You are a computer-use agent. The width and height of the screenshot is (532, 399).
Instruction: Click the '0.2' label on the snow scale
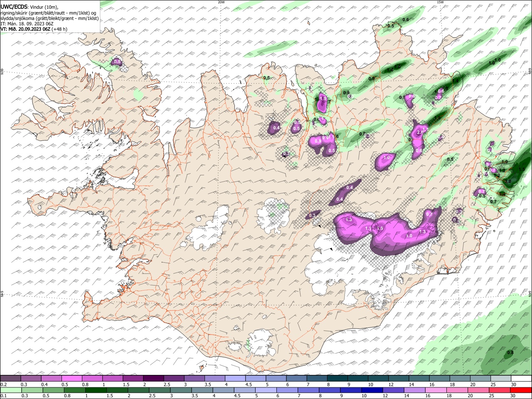[x=3, y=384]
